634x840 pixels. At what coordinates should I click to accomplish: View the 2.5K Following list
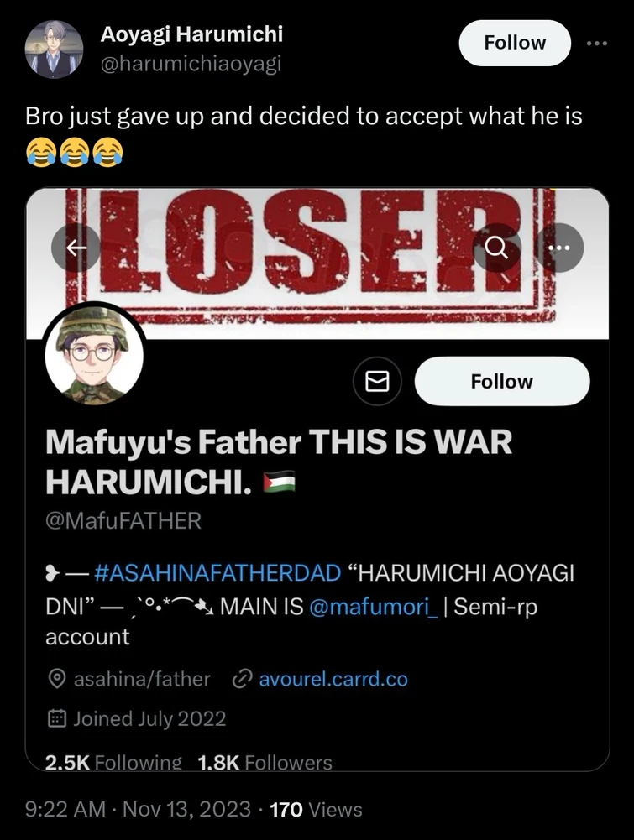coord(113,762)
